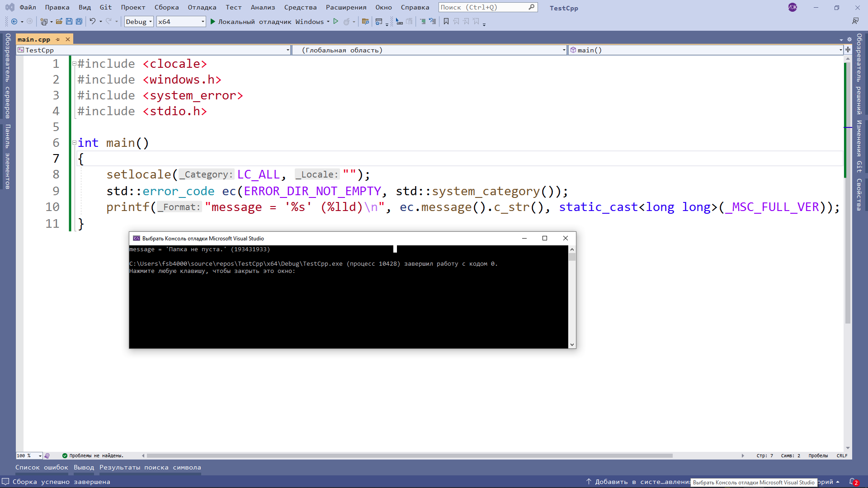Click the Undo icon in the toolbar
Image resolution: width=868 pixels, height=488 pixels.
(93, 21)
